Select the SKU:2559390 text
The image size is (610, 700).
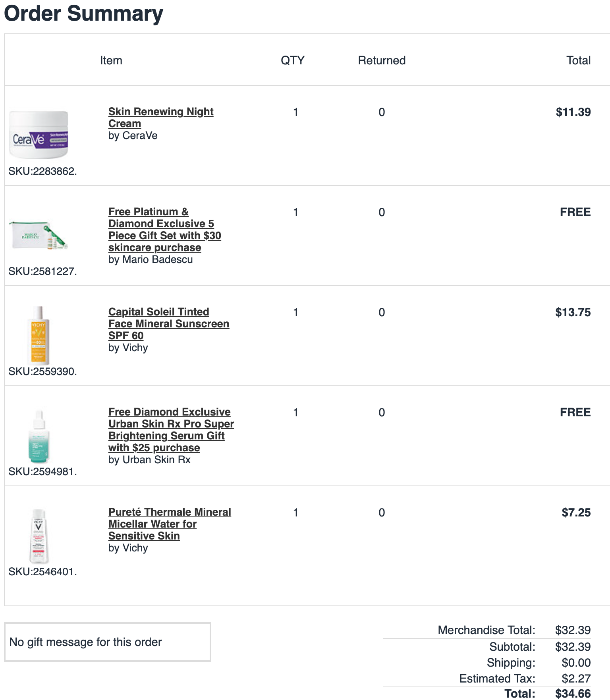click(43, 371)
